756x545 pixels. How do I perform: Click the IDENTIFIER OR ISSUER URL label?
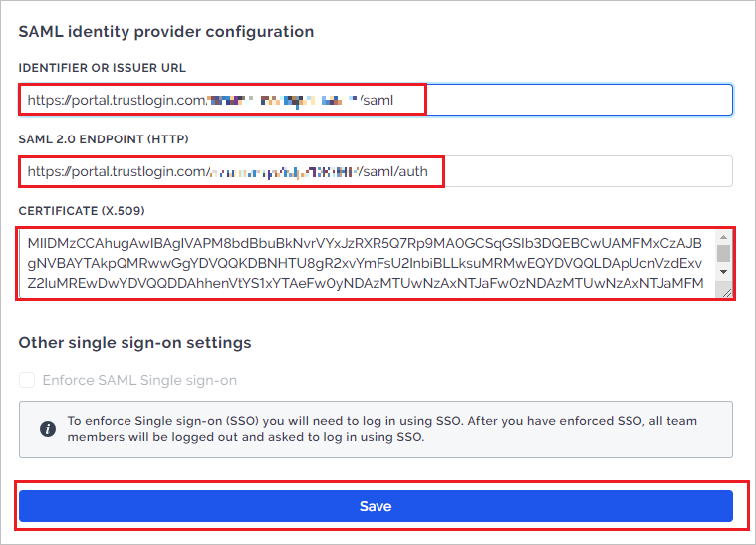pyautogui.click(x=103, y=68)
